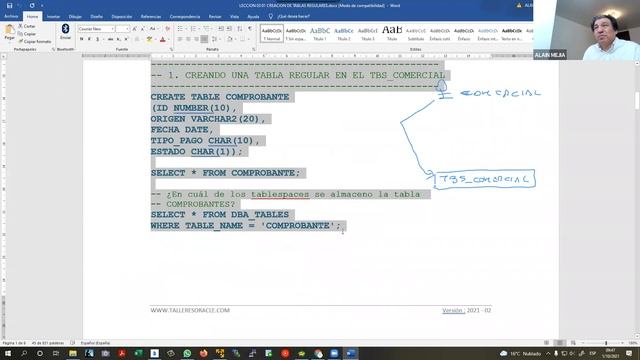
Task: Click the Redo icon in the quick access toolbar
Action: tap(32, 6)
